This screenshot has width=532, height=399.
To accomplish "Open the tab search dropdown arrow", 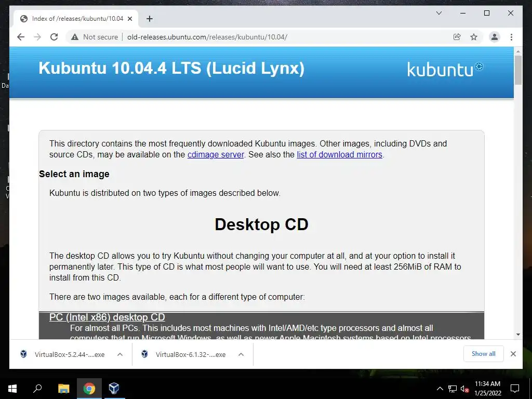I will pos(438,13).
